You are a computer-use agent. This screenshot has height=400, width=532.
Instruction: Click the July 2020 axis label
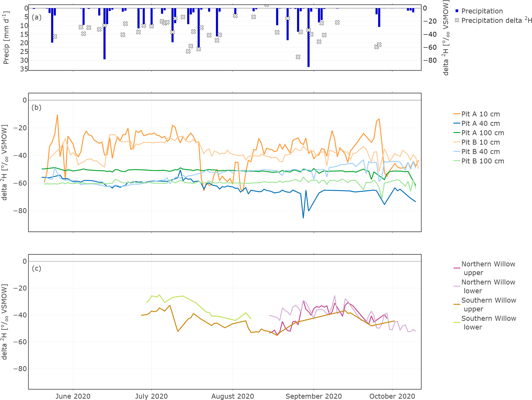click(151, 396)
